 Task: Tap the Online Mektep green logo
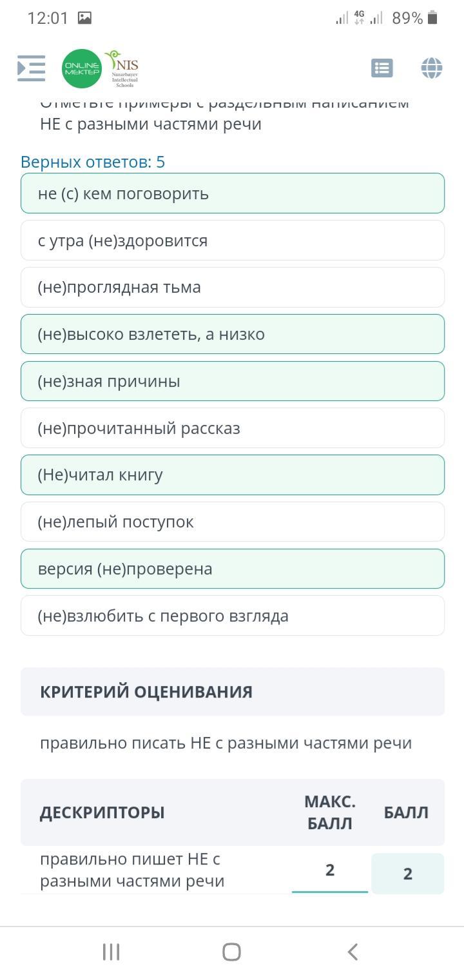82,69
